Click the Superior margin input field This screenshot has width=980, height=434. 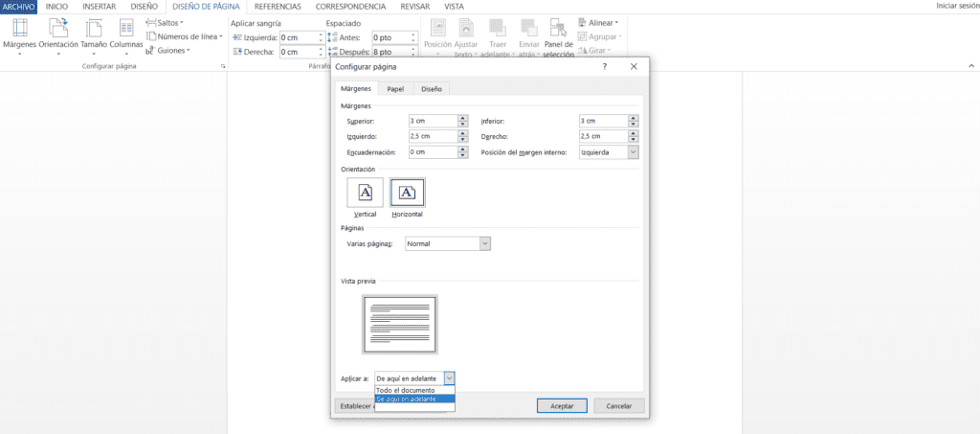coord(431,122)
